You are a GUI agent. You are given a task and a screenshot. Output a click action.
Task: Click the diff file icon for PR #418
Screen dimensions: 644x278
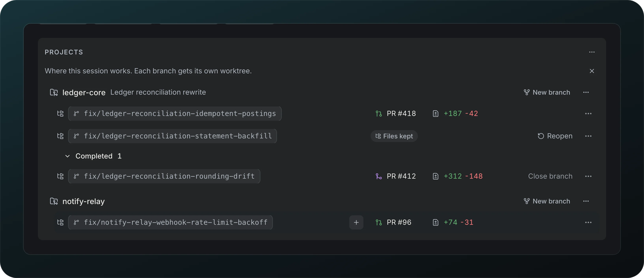pyautogui.click(x=435, y=114)
